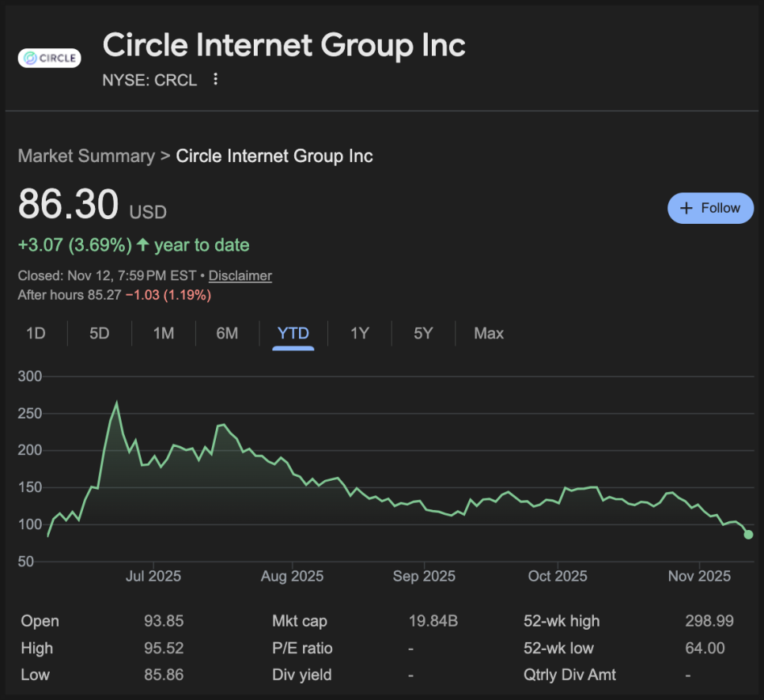
Task: Click the plus Follow button
Action: click(710, 208)
